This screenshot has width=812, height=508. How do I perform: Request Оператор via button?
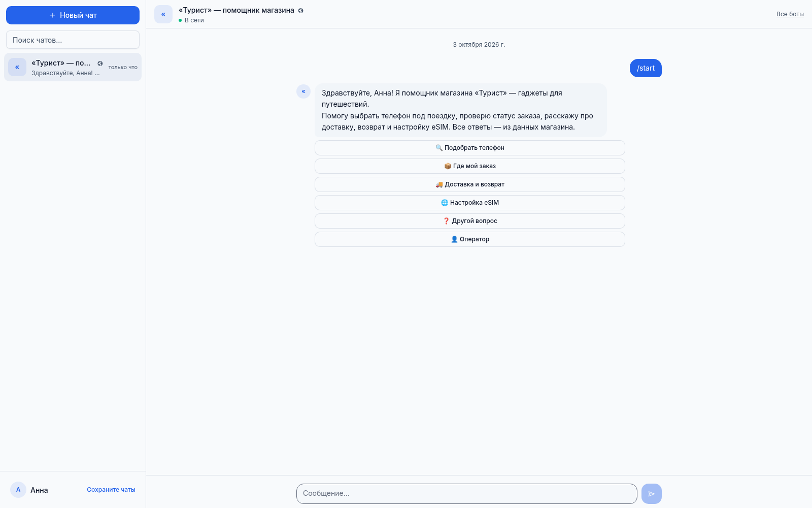469,239
